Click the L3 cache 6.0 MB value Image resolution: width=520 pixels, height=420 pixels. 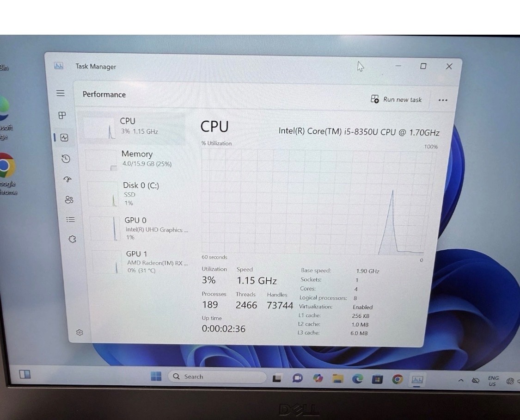(x=359, y=333)
